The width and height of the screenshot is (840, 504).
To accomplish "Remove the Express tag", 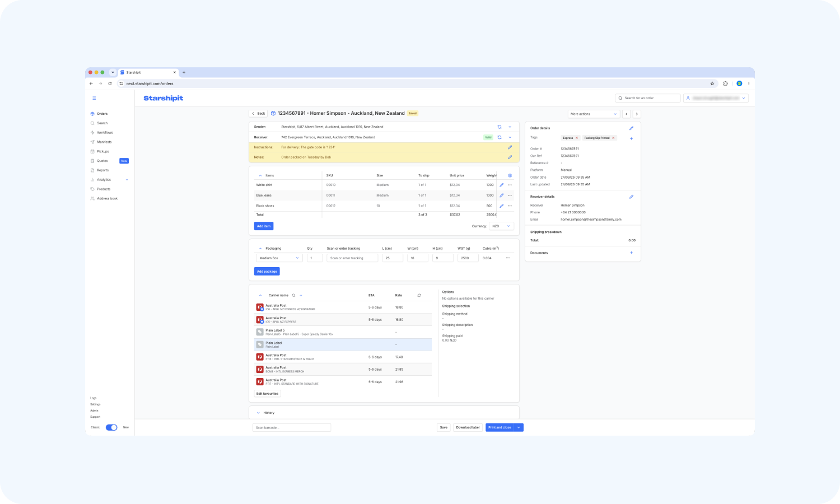I will pos(577,138).
